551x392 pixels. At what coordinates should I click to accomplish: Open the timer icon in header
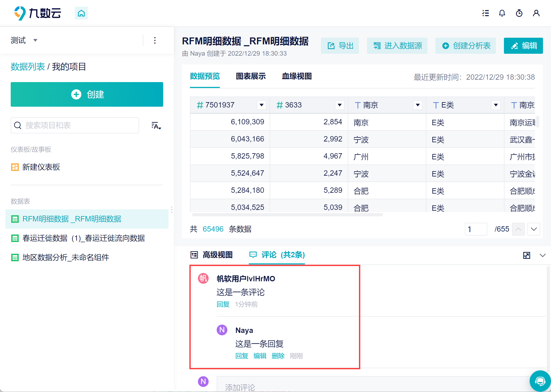click(x=519, y=13)
